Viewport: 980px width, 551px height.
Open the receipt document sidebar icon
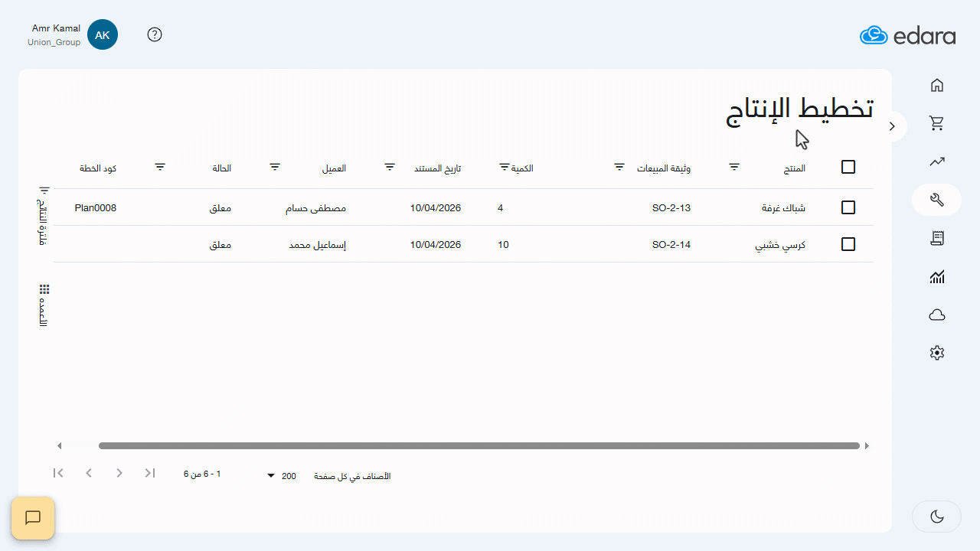tap(936, 239)
